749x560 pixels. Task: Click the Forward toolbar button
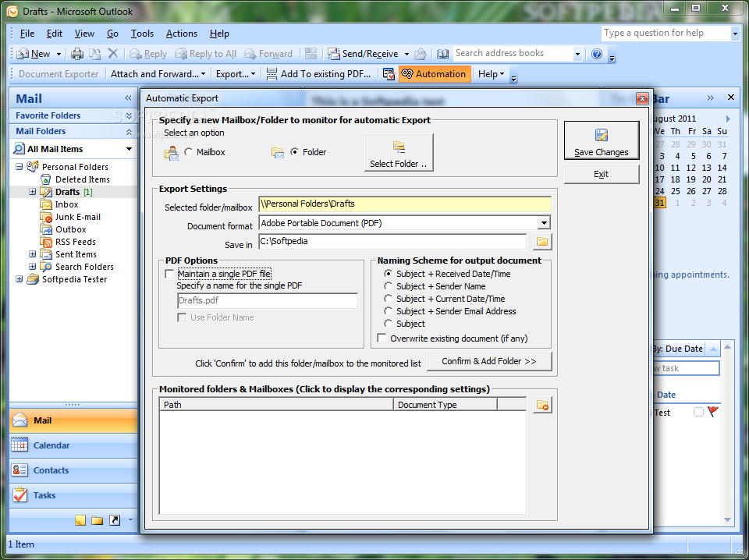[268, 54]
